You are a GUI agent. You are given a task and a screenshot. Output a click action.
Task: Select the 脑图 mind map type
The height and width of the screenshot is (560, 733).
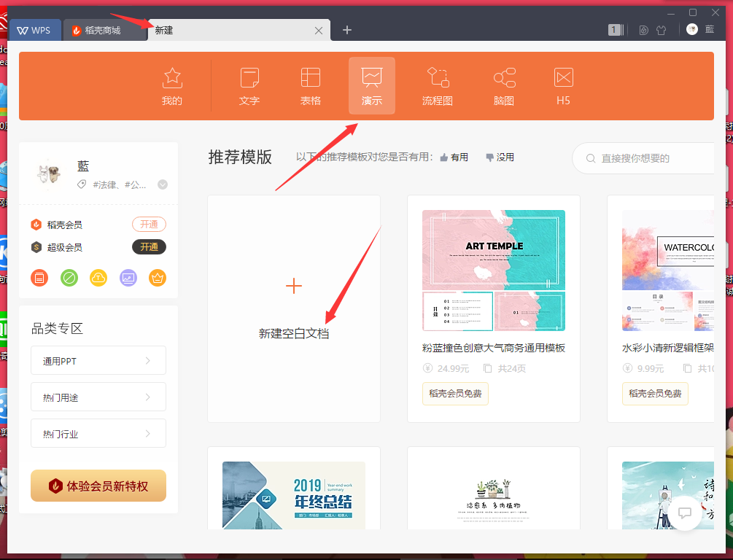[x=504, y=86]
